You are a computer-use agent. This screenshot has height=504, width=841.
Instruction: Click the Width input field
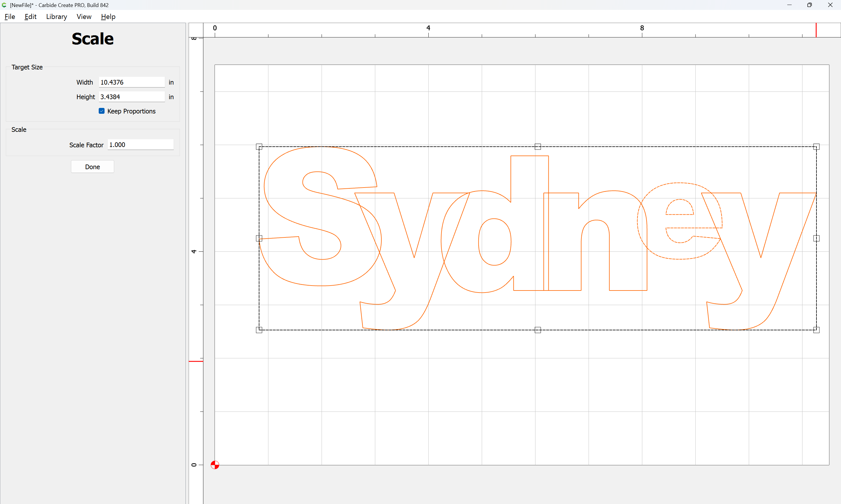click(132, 82)
